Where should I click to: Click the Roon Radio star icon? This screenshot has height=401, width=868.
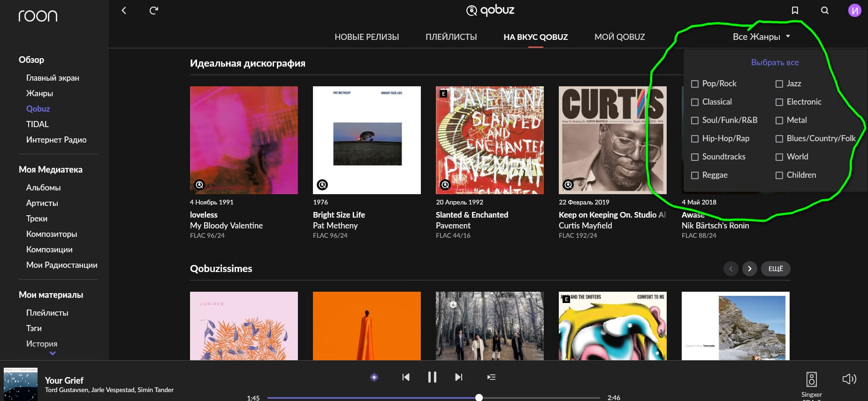click(x=374, y=377)
